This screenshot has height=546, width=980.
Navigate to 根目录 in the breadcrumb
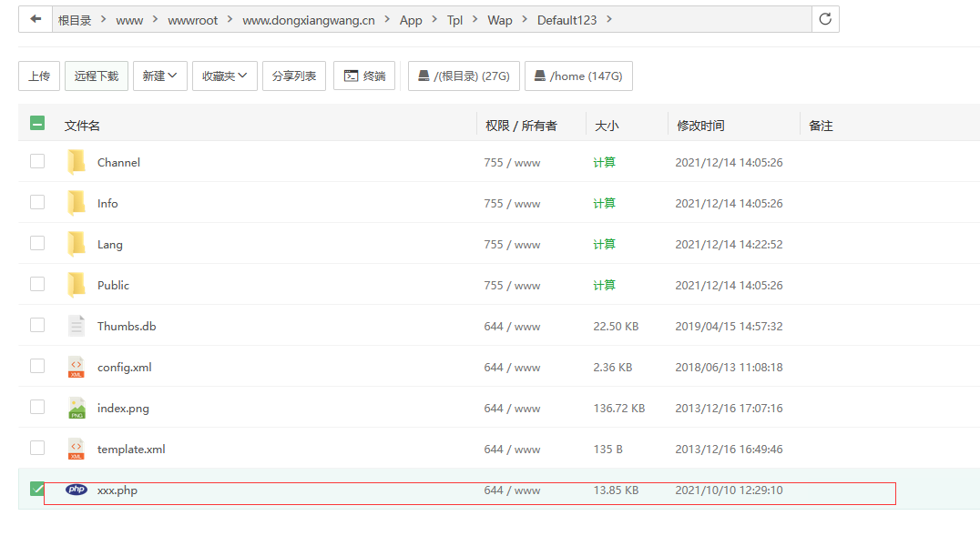coord(75,20)
